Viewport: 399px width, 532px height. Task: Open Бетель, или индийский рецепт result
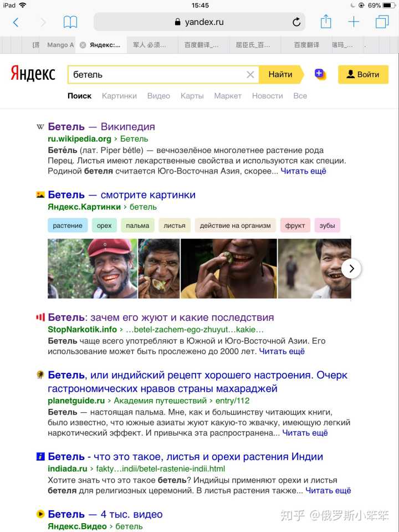point(197,382)
